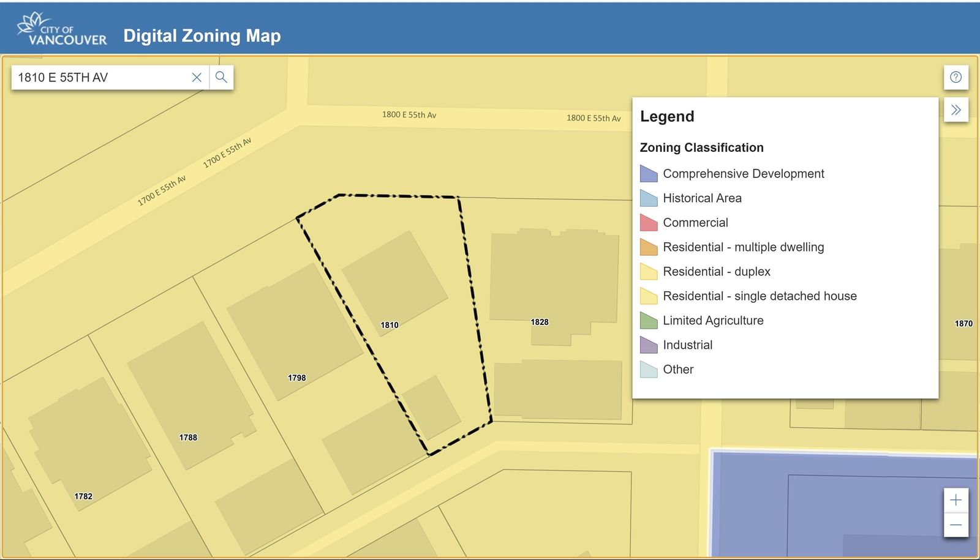Click the search magnifier icon
Image resolution: width=980 pixels, height=560 pixels.
[221, 77]
